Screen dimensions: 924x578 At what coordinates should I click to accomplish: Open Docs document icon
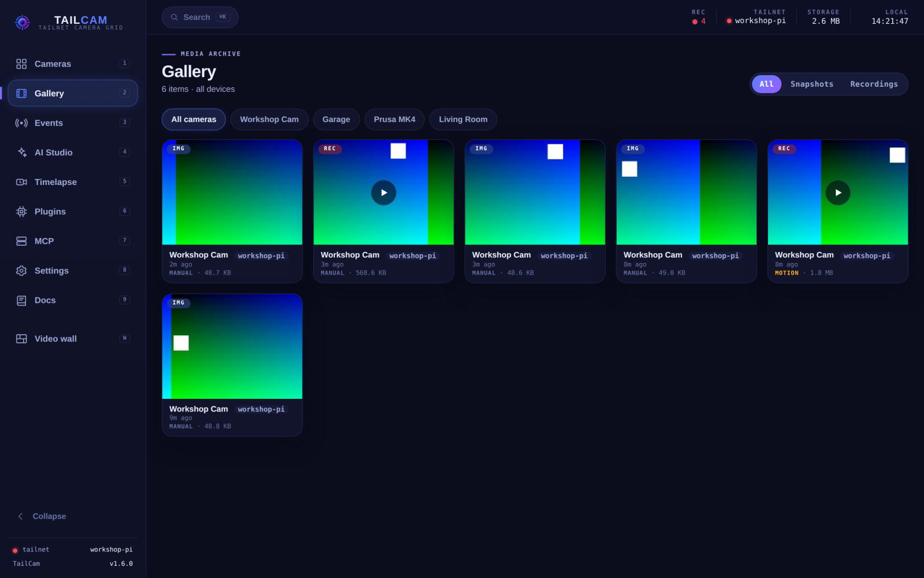click(x=21, y=300)
